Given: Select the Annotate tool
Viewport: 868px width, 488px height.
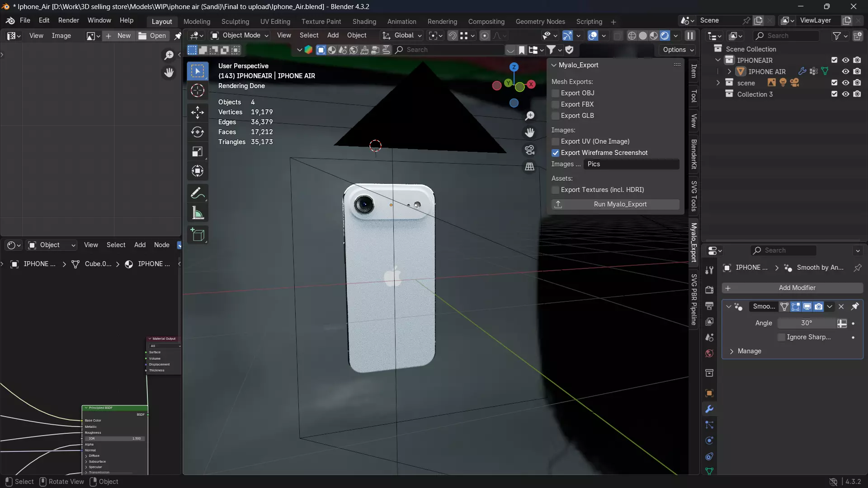Looking at the screenshot, I should coord(198,193).
